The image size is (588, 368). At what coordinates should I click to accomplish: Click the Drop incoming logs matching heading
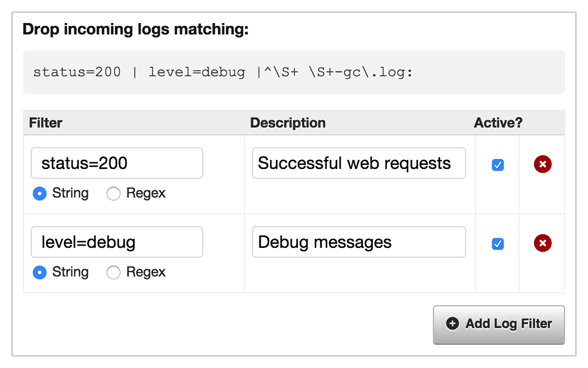tap(136, 30)
